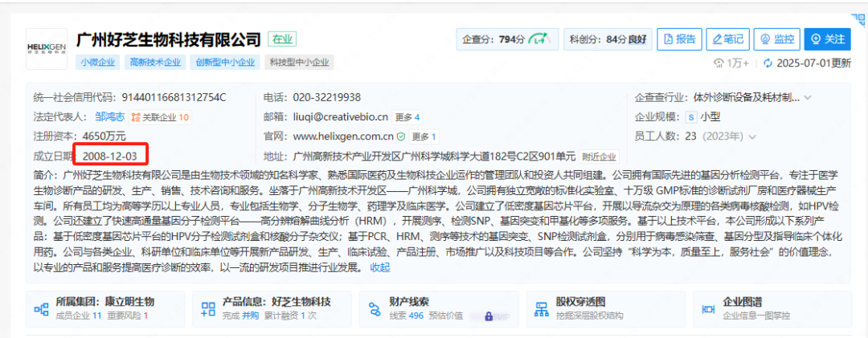Click the email liuqi@creativebio.cn
This screenshot has width=868, height=338.
[341, 116]
